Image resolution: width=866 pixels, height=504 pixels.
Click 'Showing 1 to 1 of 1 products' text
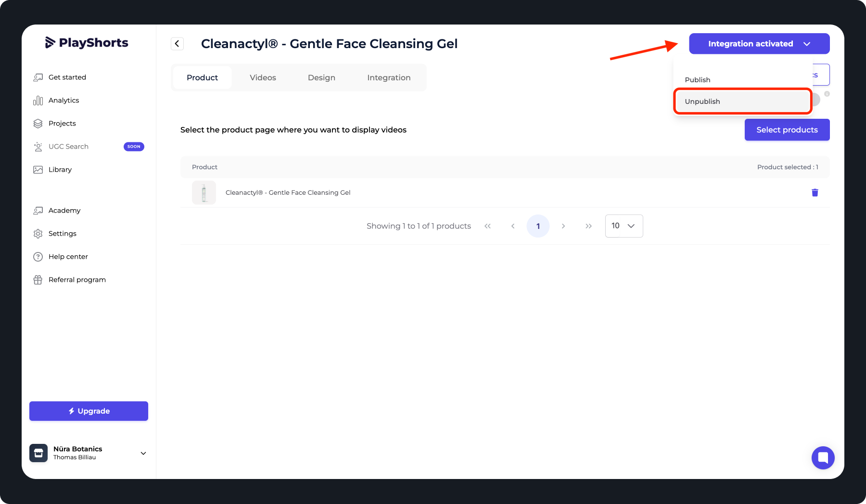(x=419, y=226)
